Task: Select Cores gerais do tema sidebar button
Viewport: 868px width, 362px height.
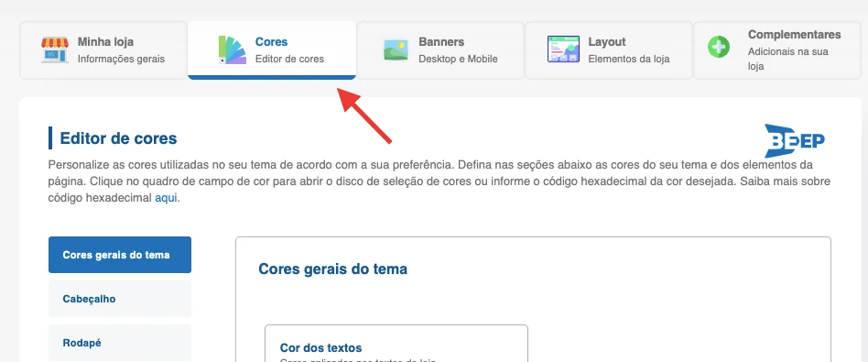Action: [120, 255]
